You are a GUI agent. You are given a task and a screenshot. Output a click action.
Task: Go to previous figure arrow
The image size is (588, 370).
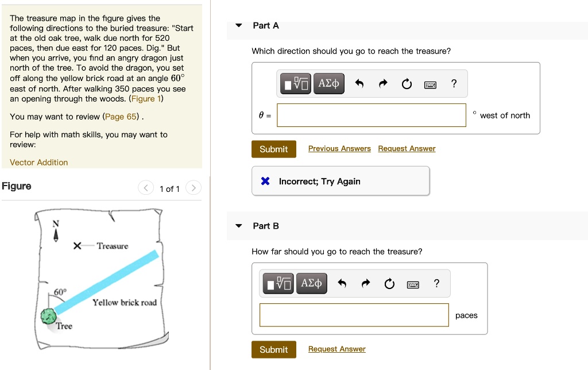pos(146,188)
